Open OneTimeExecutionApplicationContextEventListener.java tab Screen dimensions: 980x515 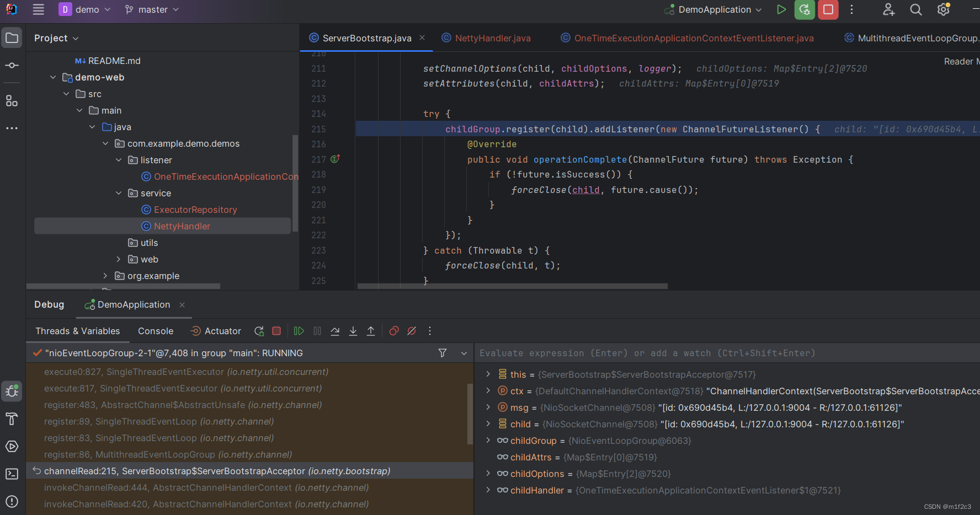[688, 38]
